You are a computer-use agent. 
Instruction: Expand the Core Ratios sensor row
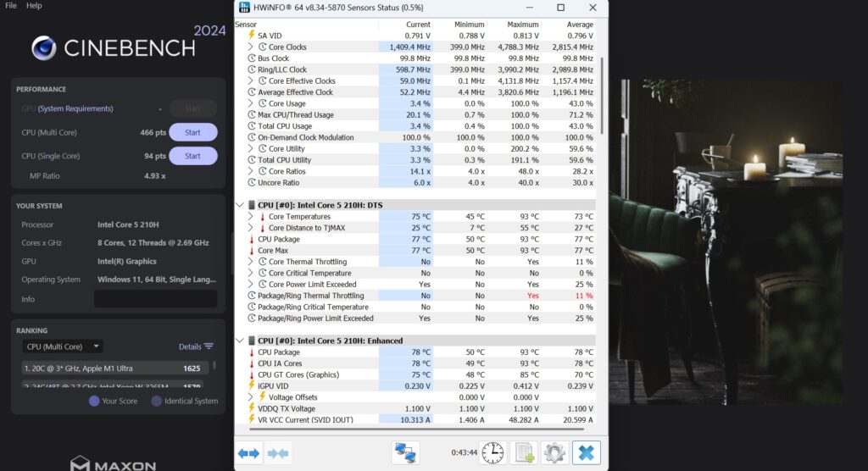click(x=250, y=171)
